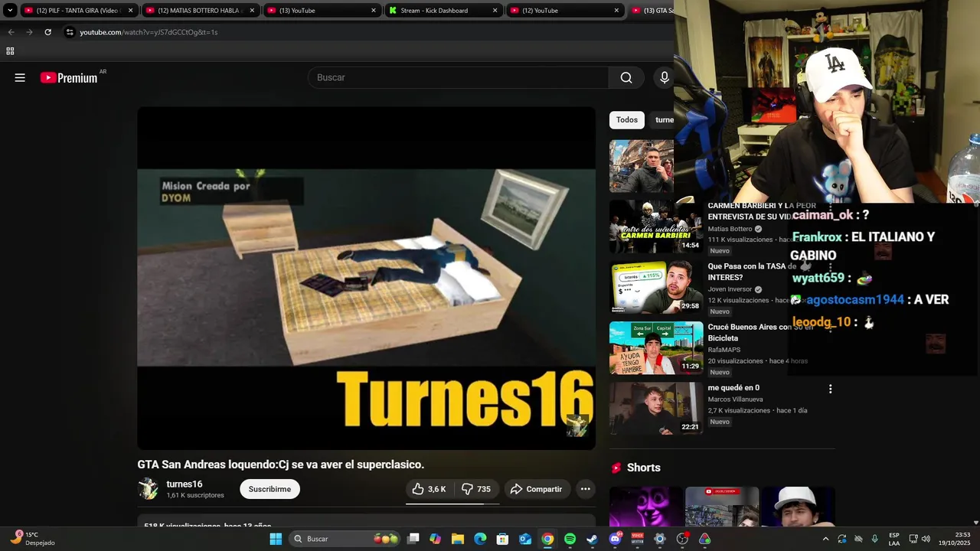Dislike the video showing 735
Screen dimensions: 980x551
coord(476,489)
